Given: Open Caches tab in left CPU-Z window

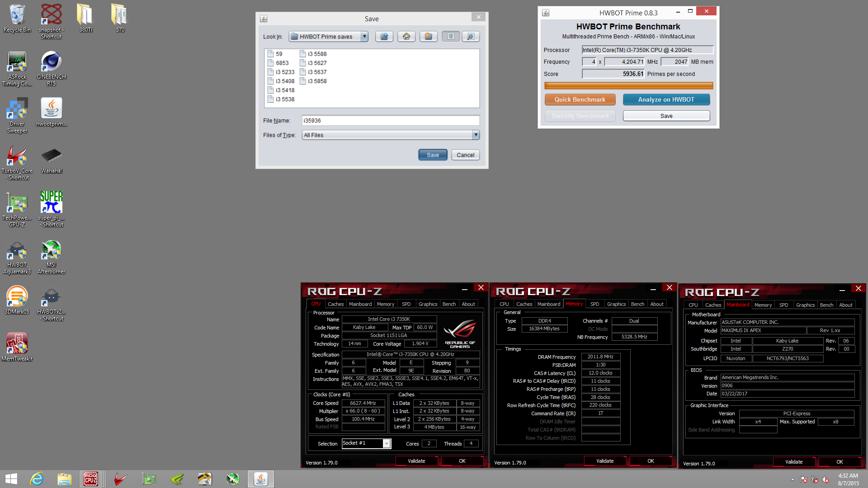Looking at the screenshot, I should coord(335,304).
